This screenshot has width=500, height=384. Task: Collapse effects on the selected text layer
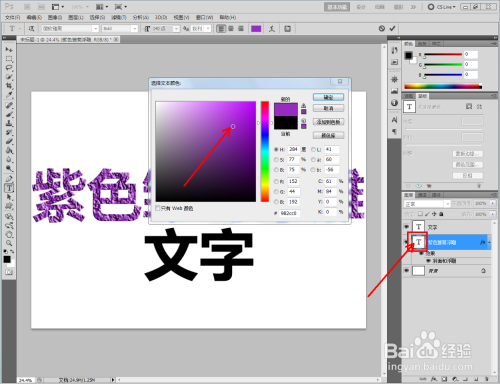click(x=489, y=242)
